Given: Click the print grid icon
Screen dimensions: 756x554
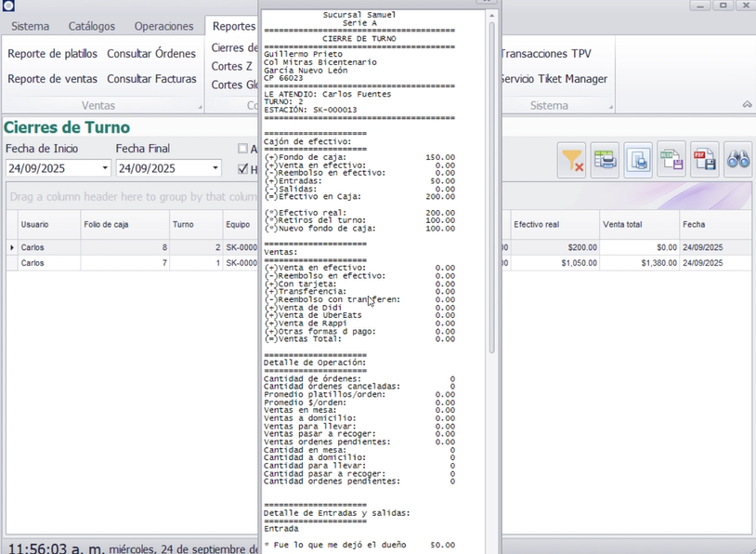Looking at the screenshot, I should [x=606, y=160].
